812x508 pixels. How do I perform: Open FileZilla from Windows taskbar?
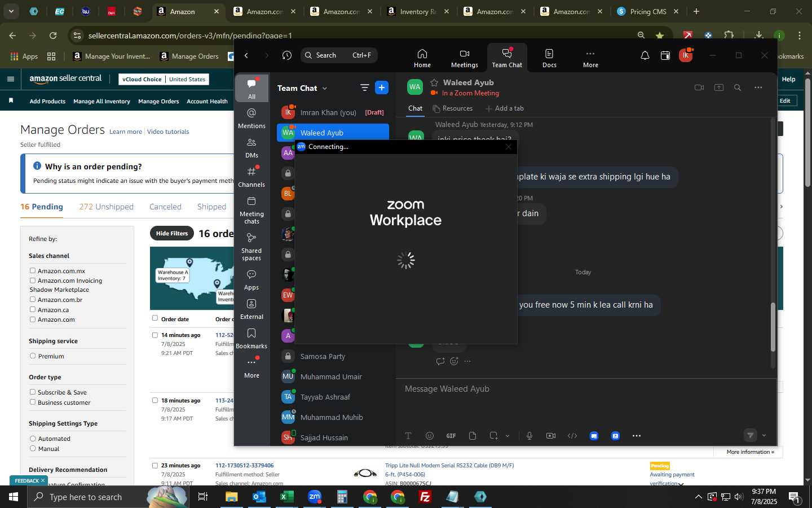425,497
